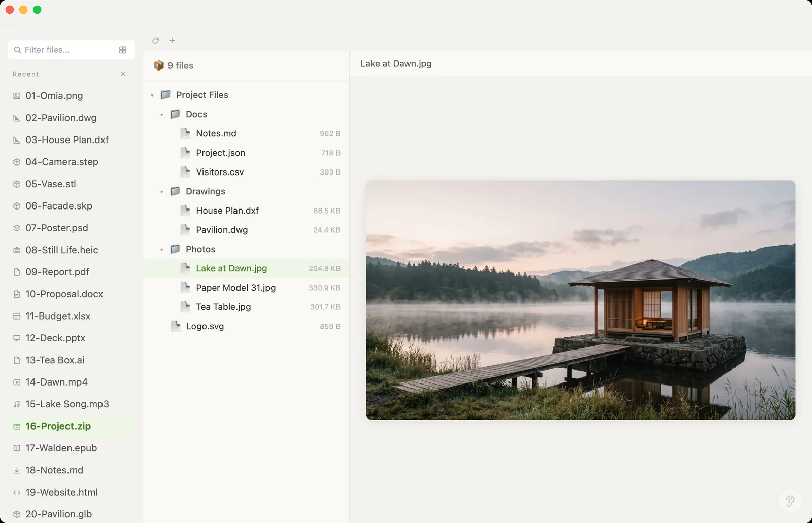
Task: Toggle grid view icon in the filter field
Action: coord(123,50)
